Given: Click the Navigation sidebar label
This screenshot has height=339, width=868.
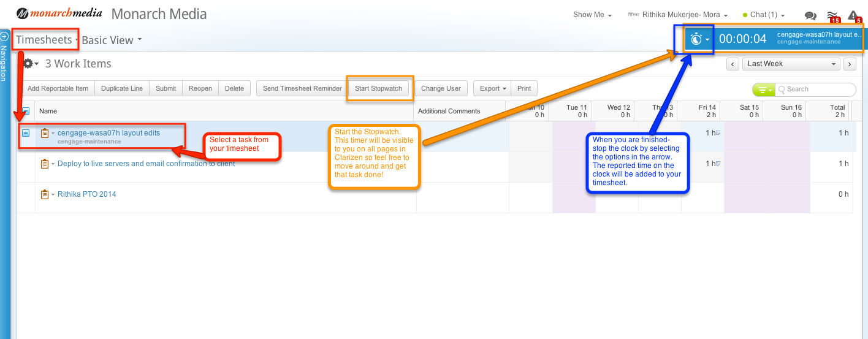Looking at the screenshot, I should click(x=4, y=63).
